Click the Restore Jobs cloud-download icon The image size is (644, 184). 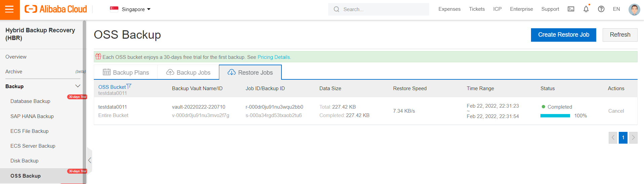click(x=232, y=72)
